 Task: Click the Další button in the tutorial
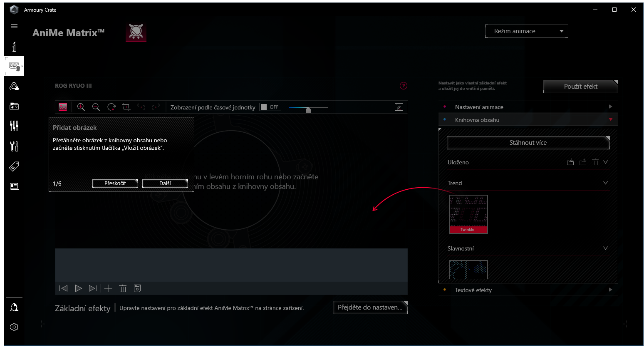(165, 183)
